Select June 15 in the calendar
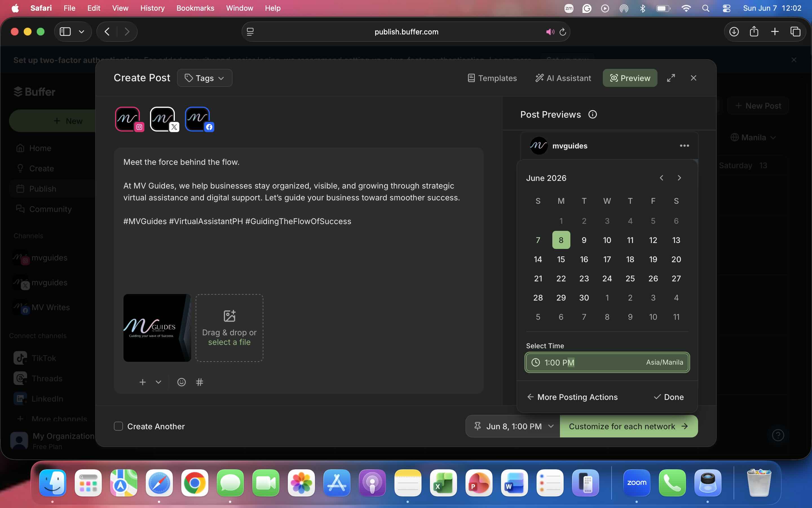Screen dimensions: 812x508 point(561,259)
